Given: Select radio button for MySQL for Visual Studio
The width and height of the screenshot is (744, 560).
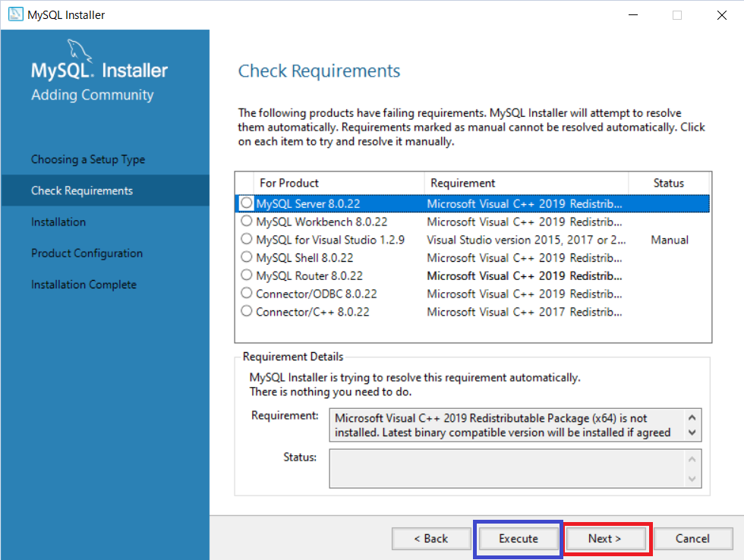Looking at the screenshot, I should coord(246,239).
